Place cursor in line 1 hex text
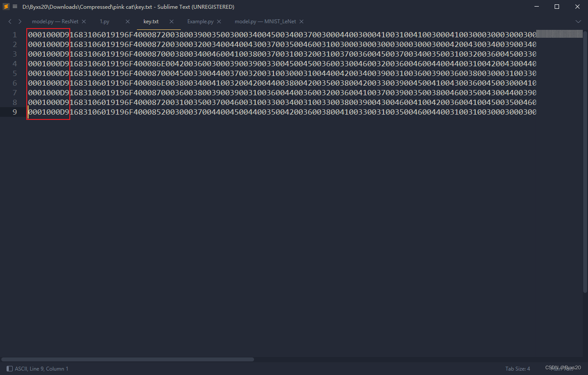This screenshot has width=588, height=375. pos(282,35)
